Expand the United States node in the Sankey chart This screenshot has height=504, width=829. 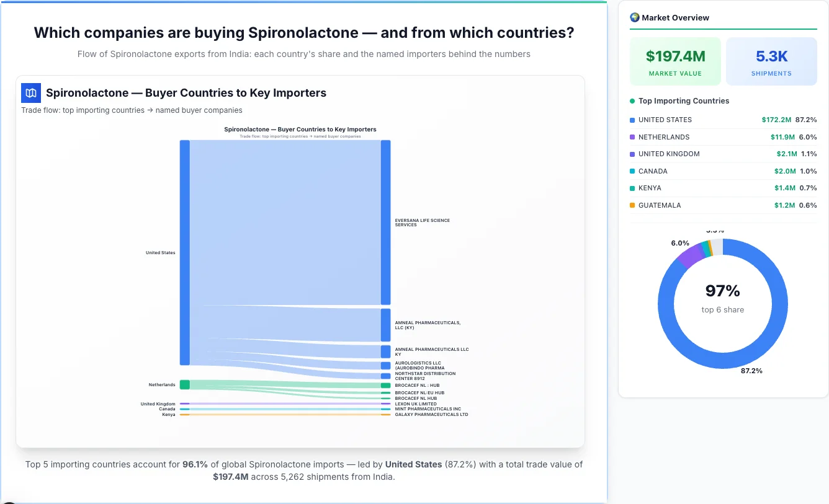point(184,252)
